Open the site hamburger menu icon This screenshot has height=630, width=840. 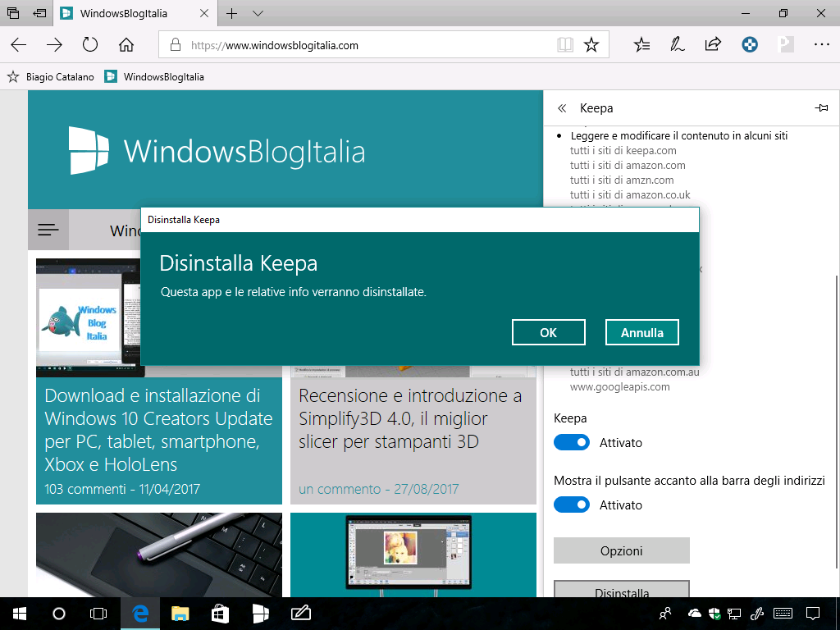click(x=48, y=230)
